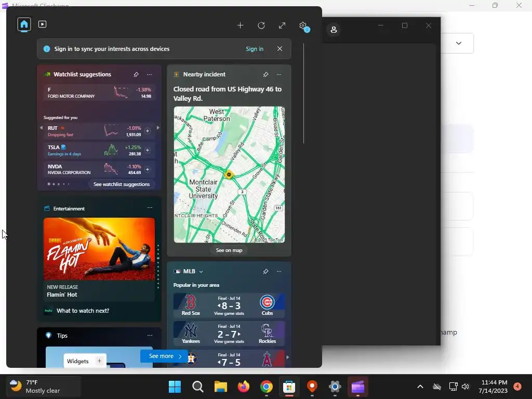Open Maps app from taskbar
This screenshot has width=532, height=399.
click(x=312, y=387)
